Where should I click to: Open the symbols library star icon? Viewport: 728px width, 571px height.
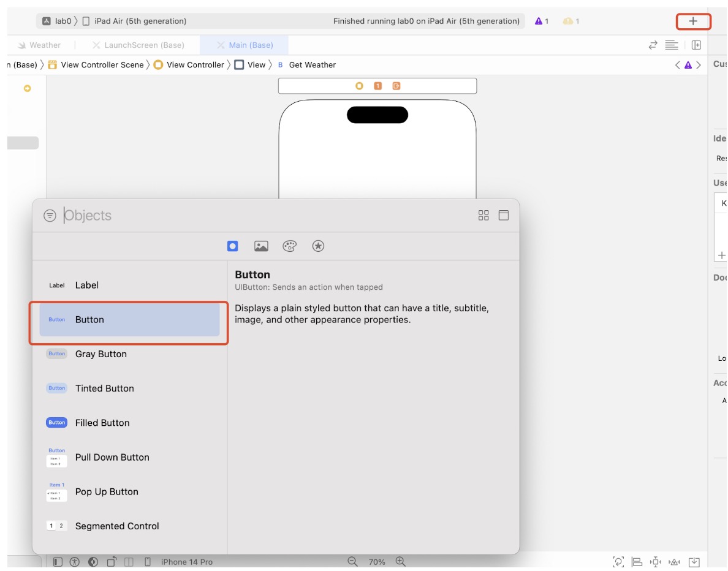[318, 246]
